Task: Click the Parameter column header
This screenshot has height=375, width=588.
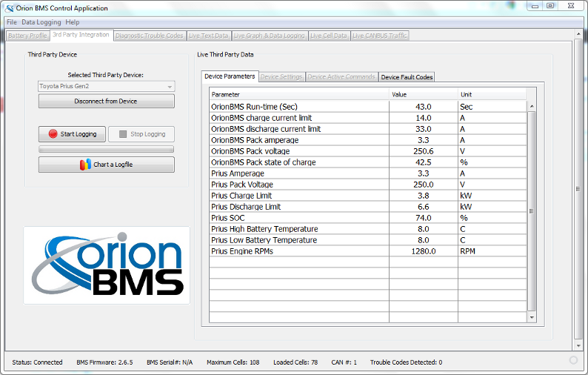Action: click(299, 95)
